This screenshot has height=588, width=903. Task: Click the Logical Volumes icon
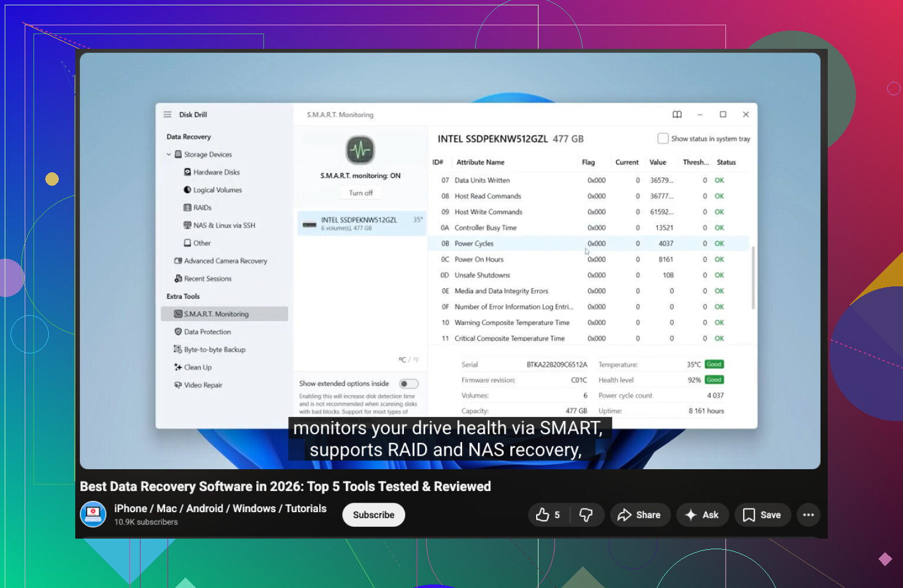point(188,189)
